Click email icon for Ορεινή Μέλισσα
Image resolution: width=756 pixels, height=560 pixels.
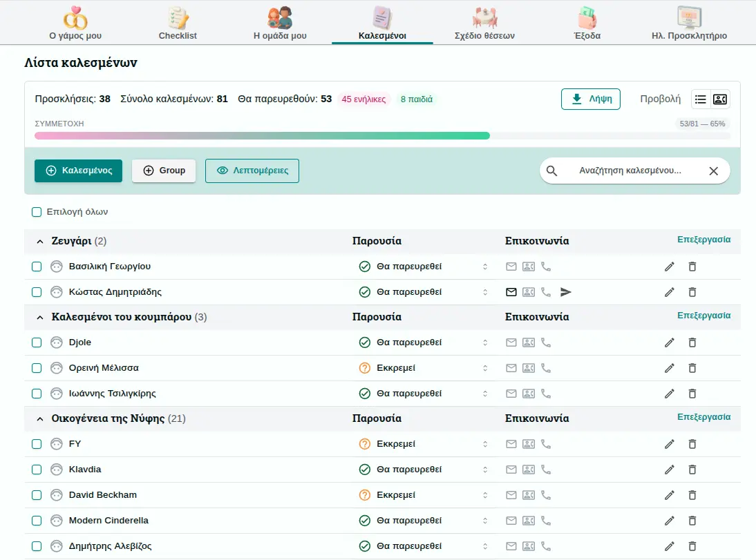click(511, 368)
